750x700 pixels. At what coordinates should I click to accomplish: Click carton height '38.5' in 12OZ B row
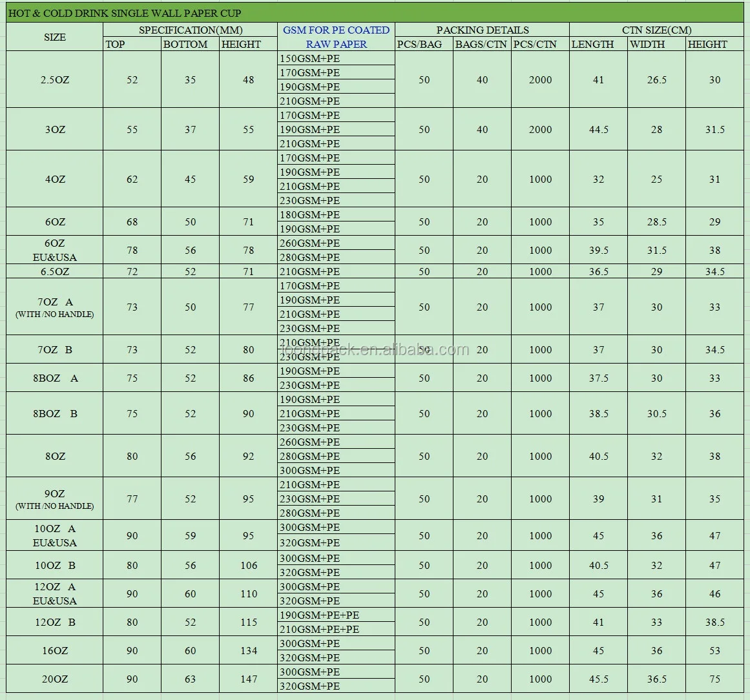[714, 622]
